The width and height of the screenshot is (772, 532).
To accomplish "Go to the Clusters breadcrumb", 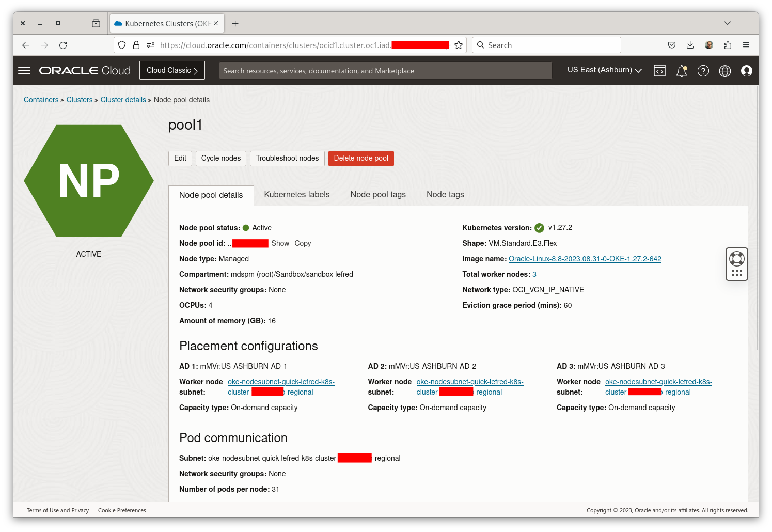I will (80, 100).
